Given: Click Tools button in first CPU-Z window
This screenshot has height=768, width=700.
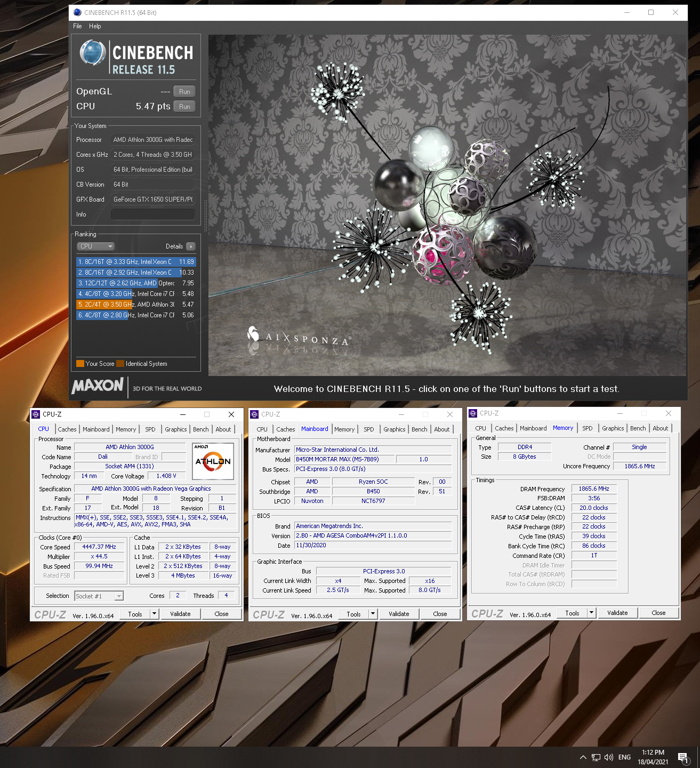Looking at the screenshot, I should [135, 614].
